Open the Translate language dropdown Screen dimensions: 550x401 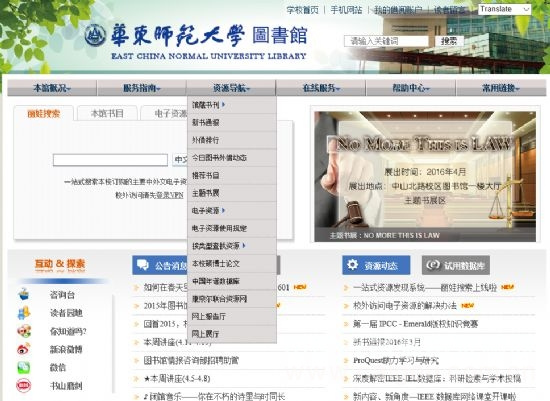(x=504, y=9)
